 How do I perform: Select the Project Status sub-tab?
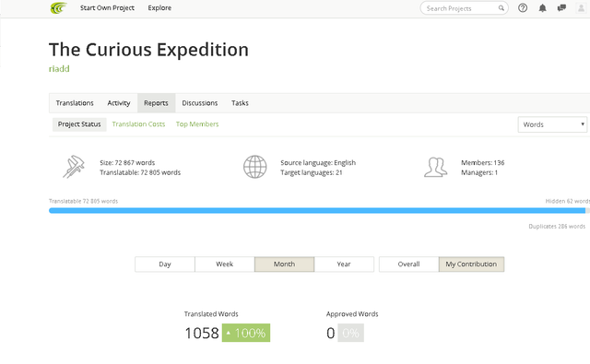coord(79,124)
